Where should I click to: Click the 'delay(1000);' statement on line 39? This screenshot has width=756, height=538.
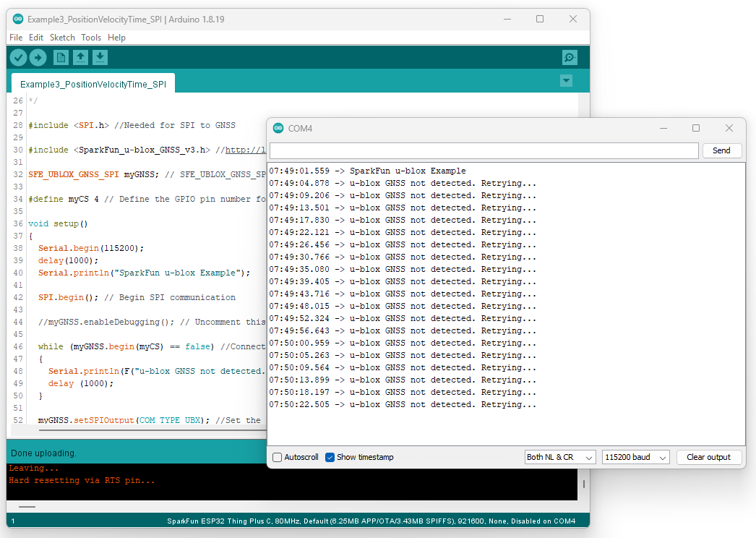pyautogui.click(x=68, y=260)
